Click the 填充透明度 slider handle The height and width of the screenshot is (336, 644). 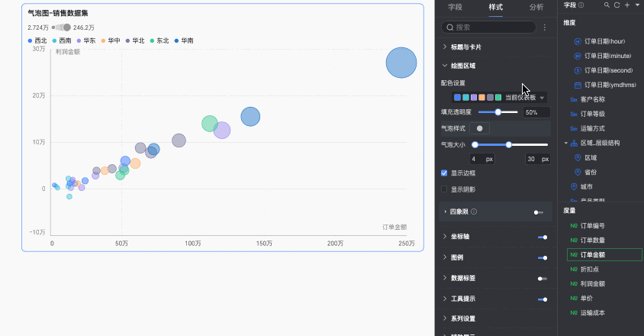point(498,111)
